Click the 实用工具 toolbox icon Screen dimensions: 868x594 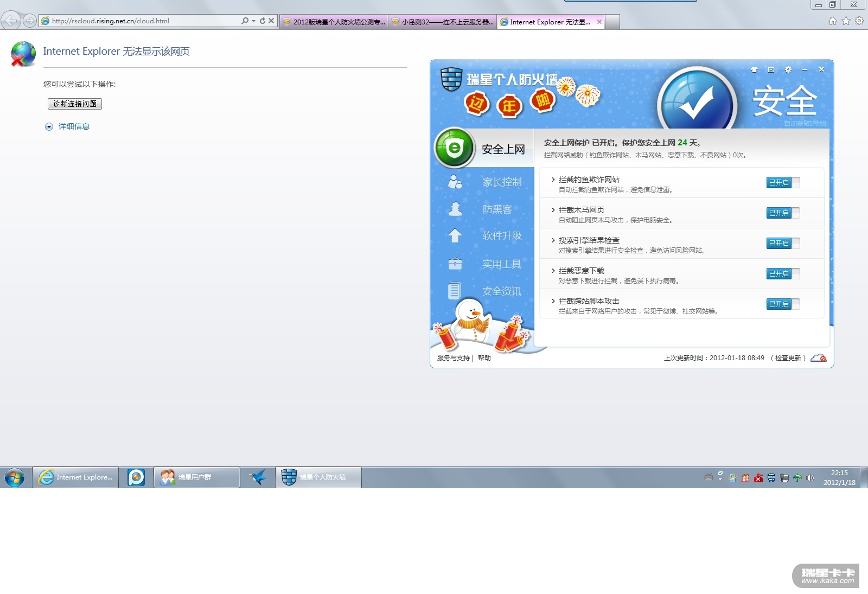coord(455,264)
